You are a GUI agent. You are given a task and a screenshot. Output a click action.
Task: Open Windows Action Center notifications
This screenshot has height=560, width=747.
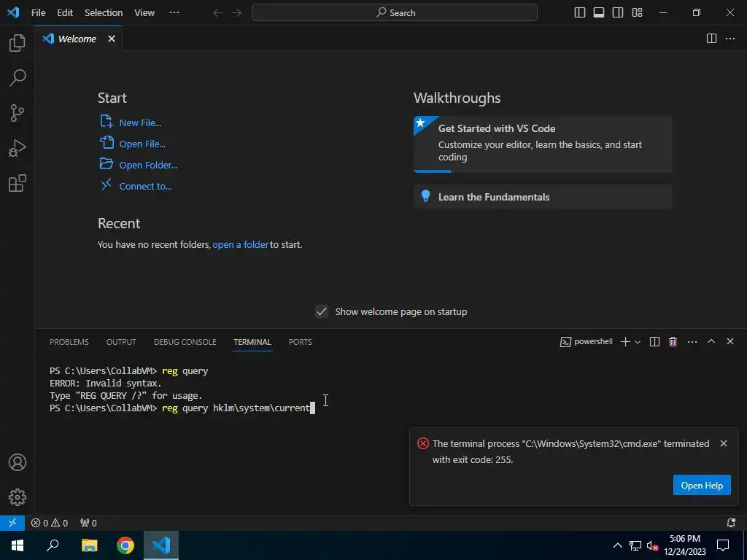click(723, 545)
